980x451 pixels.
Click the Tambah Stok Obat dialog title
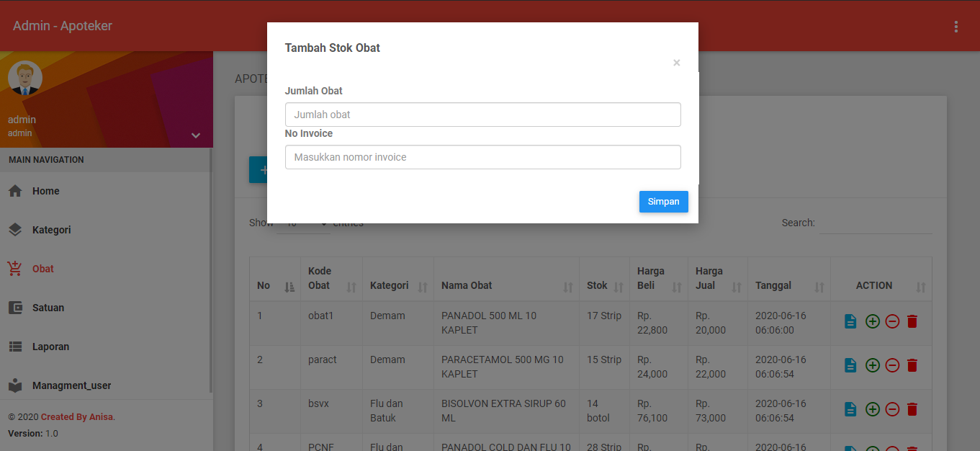point(333,48)
